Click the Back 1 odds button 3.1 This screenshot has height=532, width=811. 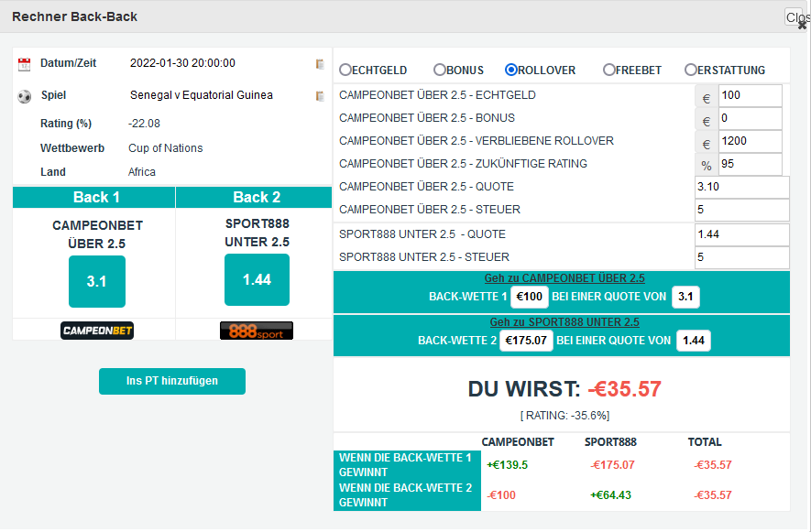point(97,281)
